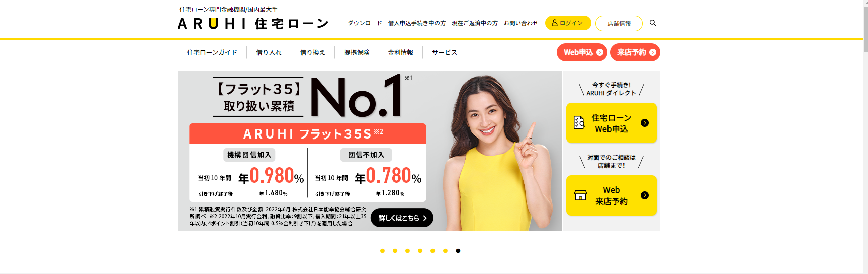
Task: Select the fourth carousel slide dot
Action: click(420, 251)
